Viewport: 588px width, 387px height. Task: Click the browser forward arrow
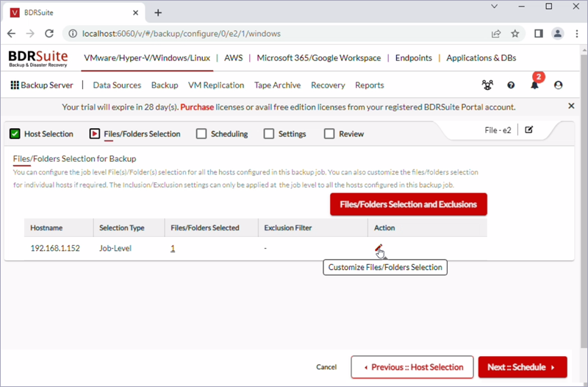[x=30, y=33]
